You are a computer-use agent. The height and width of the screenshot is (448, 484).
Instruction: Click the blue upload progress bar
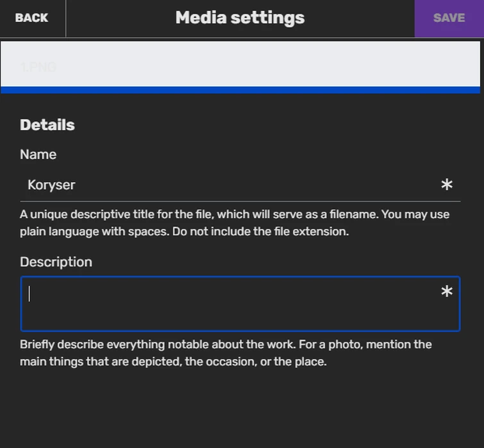coord(240,90)
